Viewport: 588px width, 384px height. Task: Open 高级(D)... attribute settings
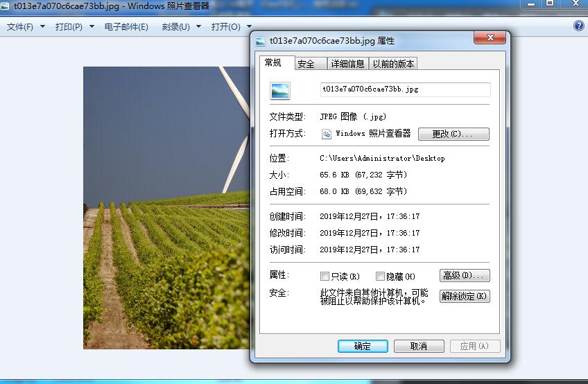(x=465, y=275)
